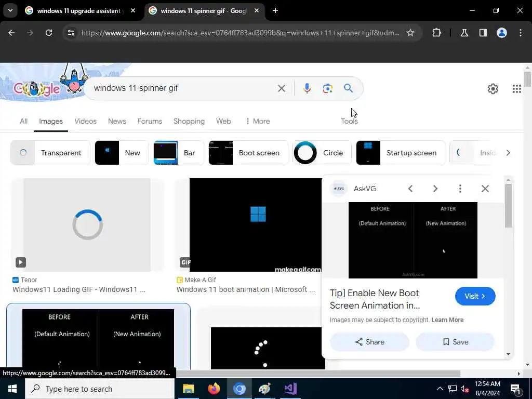The width and height of the screenshot is (532, 399).
Task: Open the Chrome extensions puzzle icon
Action: point(436,33)
